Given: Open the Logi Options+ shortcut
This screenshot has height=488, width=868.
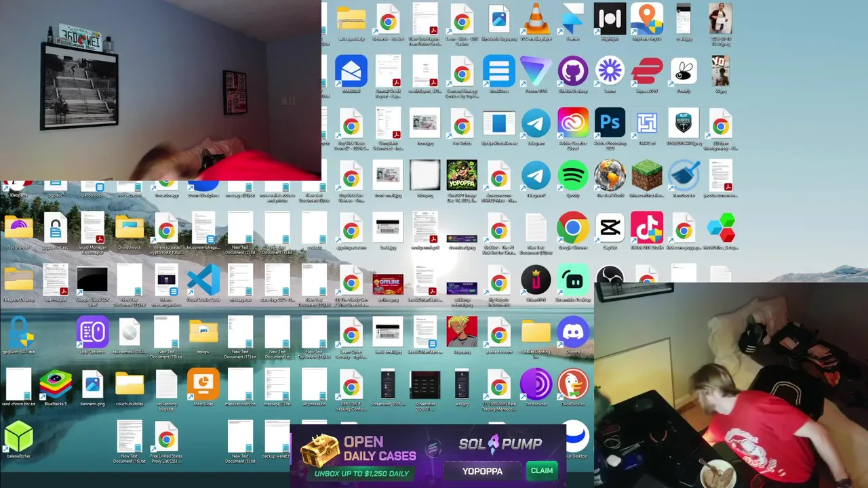Looking at the screenshot, I should pos(92,333).
